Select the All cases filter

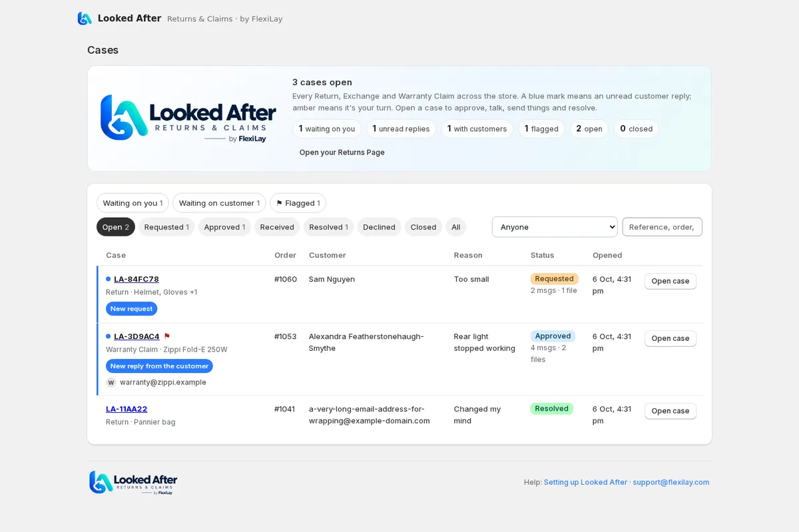point(456,227)
